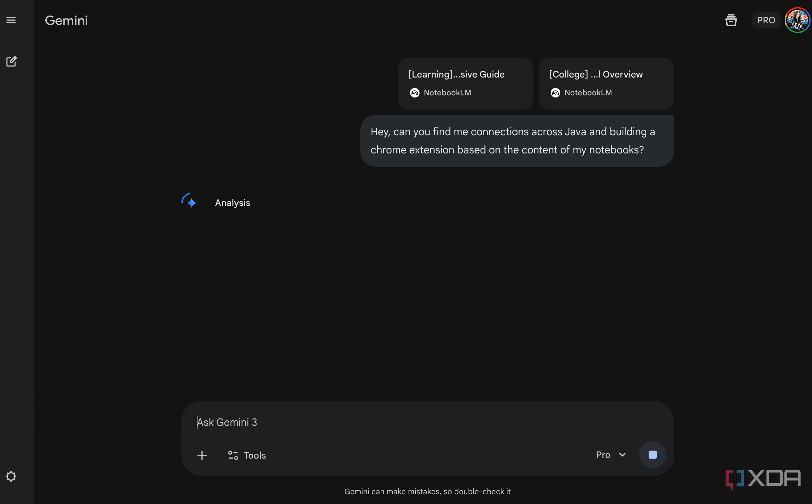Open the [Learning]...sive Guide notebook card
Image resolution: width=812 pixels, height=504 pixels.
coord(465,84)
